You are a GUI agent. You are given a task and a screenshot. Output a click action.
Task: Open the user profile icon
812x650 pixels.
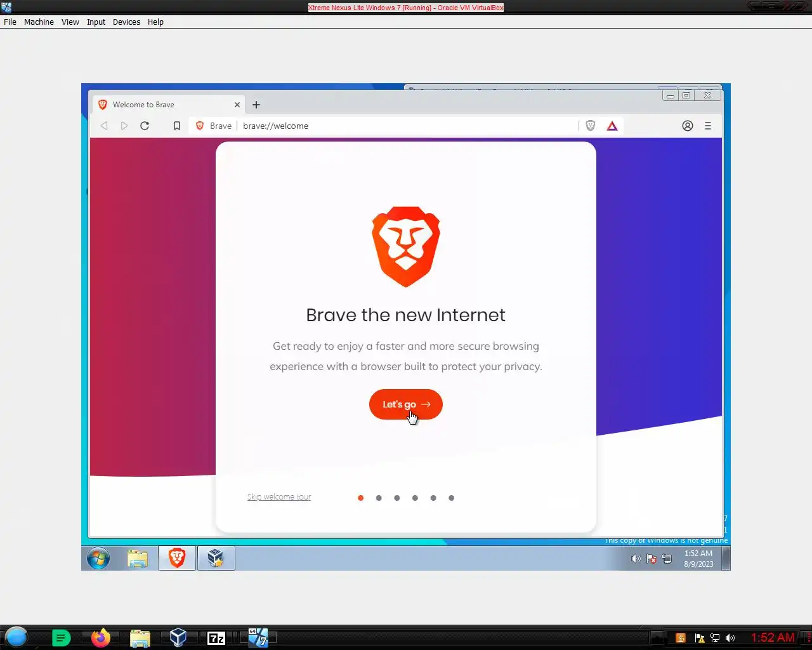coord(688,126)
